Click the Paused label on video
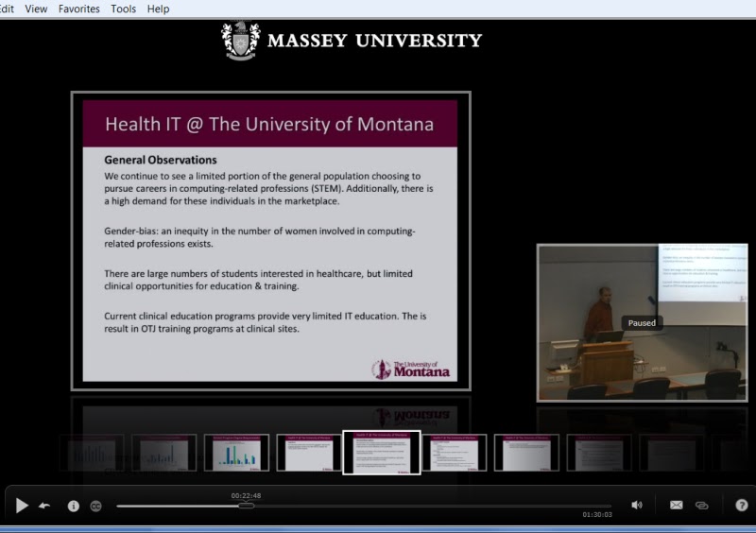Image resolution: width=756 pixels, height=533 pixels. tap(642, 323)
